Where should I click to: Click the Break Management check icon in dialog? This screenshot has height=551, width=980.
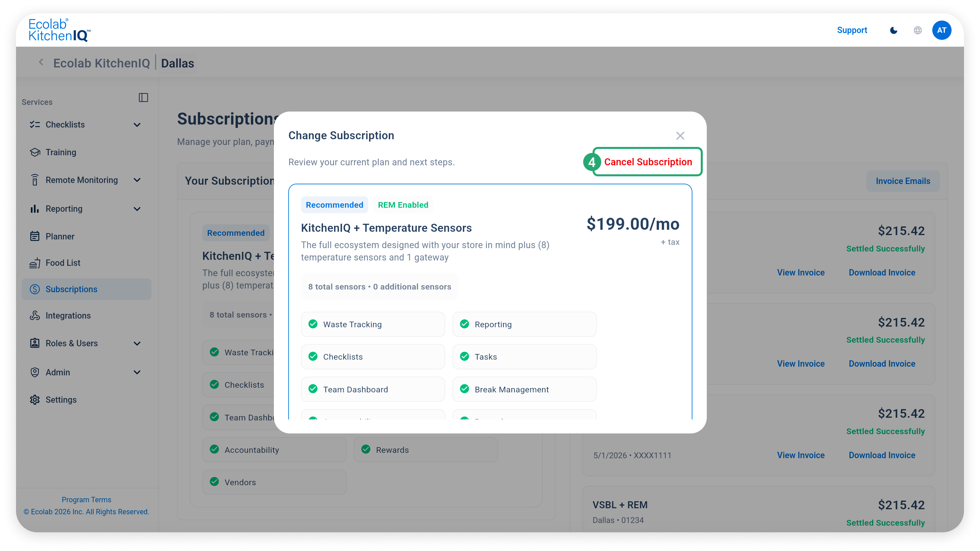tap(465, 389)
